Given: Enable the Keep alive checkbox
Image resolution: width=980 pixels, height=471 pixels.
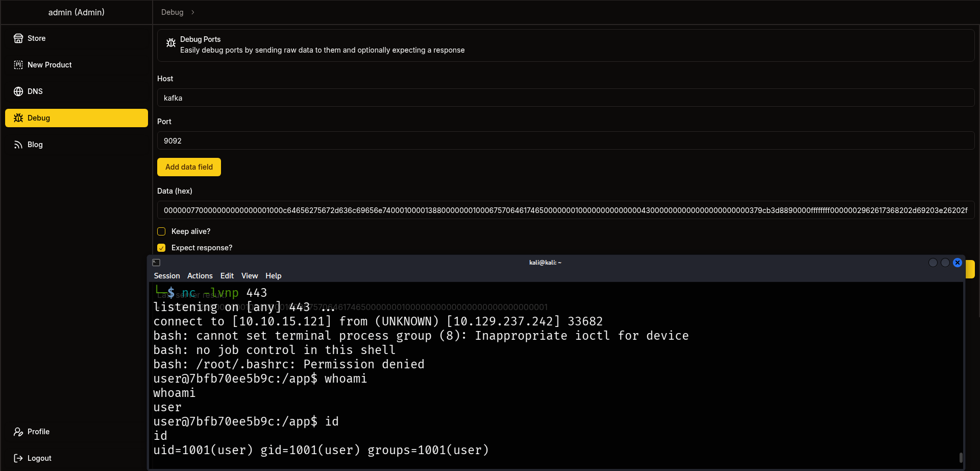Looking at the screenshot, I should (x=161, y=231).
